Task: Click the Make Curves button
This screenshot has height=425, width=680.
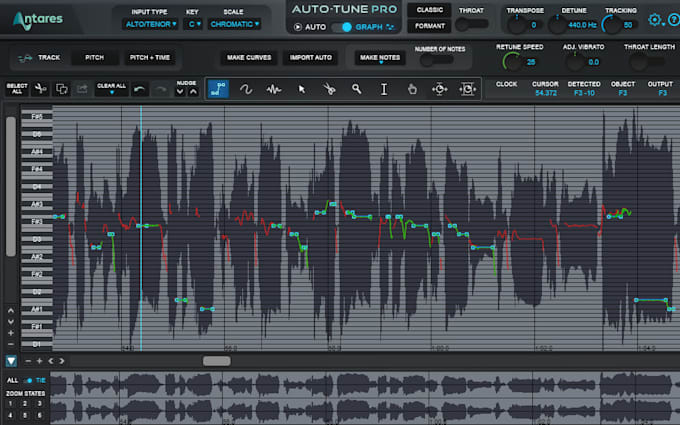Action: [x=249, y=57]
